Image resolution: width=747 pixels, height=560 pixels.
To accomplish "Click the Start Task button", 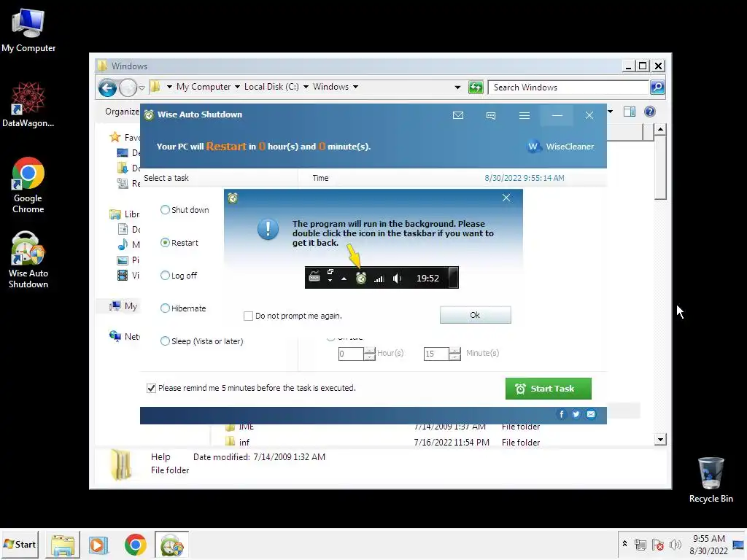I will click(x=549, y=389).
